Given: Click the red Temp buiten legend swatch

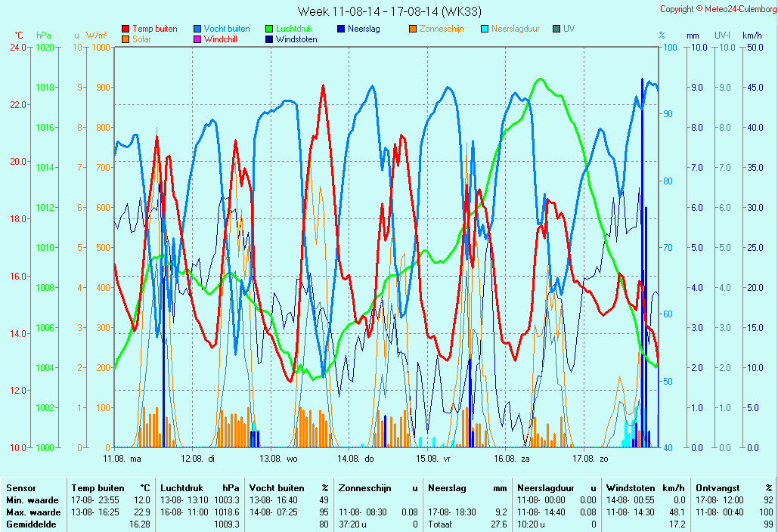Looking at the screenshot, I should click(x=126, y=29).
